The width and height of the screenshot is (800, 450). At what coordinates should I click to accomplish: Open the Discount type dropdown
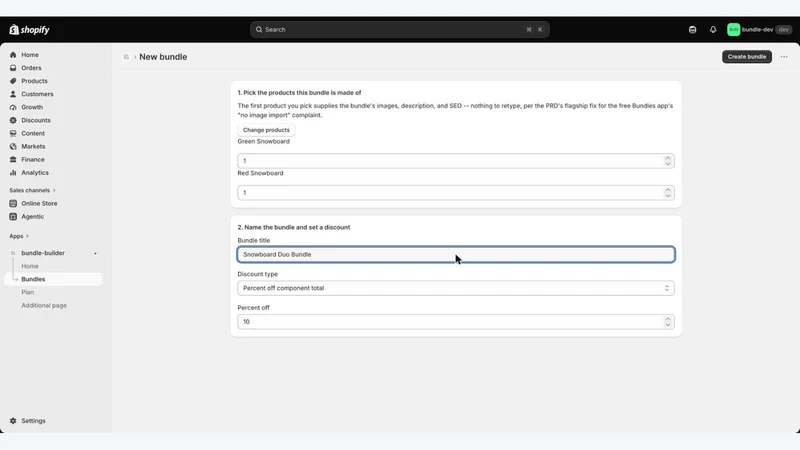(x=456, y=288)
